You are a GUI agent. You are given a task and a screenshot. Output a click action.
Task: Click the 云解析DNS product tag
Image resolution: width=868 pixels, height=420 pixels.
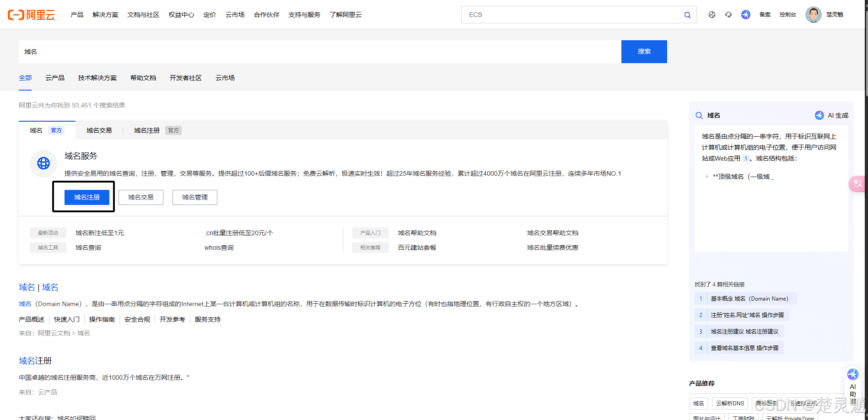click(730, 404)
